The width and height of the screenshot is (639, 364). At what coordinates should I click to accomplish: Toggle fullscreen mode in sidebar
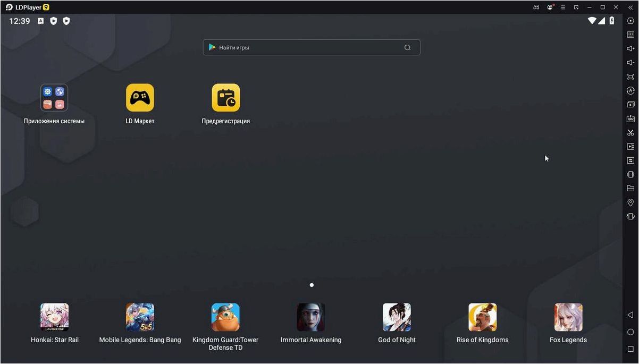coord(630,77)
